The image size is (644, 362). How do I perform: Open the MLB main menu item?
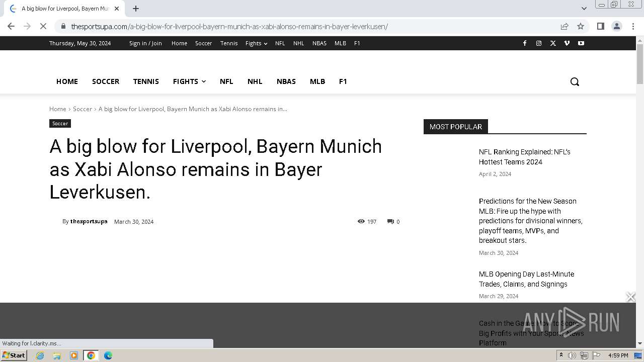[x=317, y=81]
